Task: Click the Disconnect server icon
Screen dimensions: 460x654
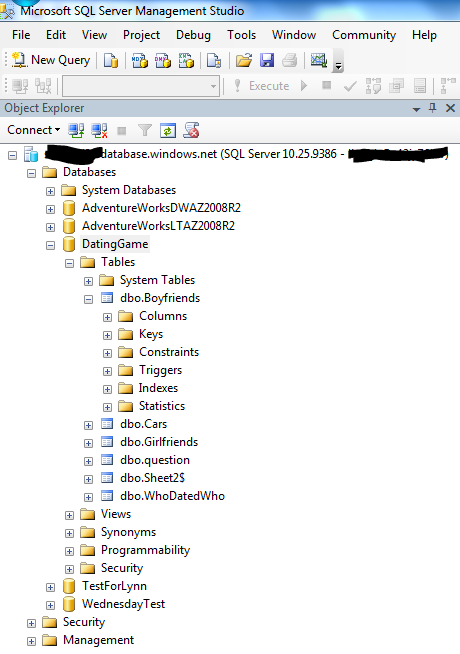Action: [x=99, y=131]
